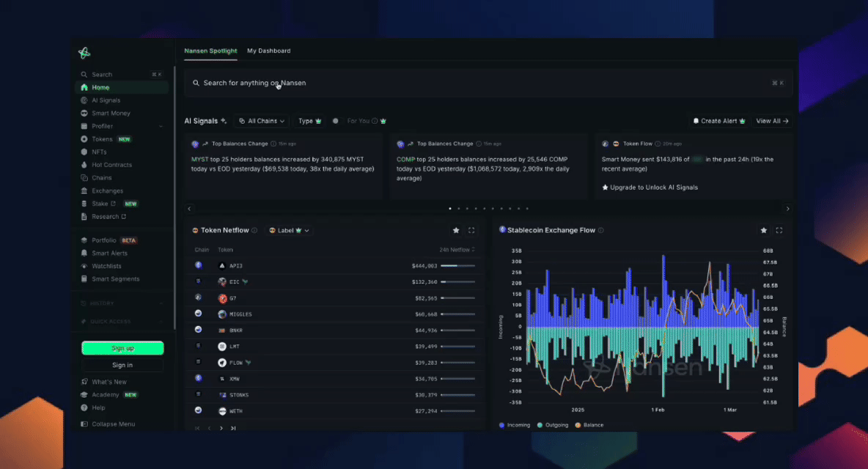Go to Hot Contracts in the sidebar
This screenshot has height=469, width=868.
111,165
